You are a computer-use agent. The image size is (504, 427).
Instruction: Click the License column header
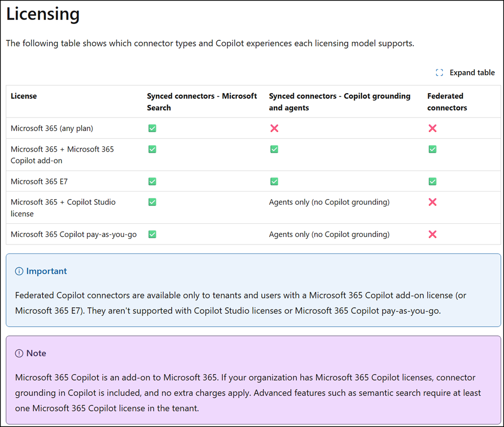pos(24,96)
